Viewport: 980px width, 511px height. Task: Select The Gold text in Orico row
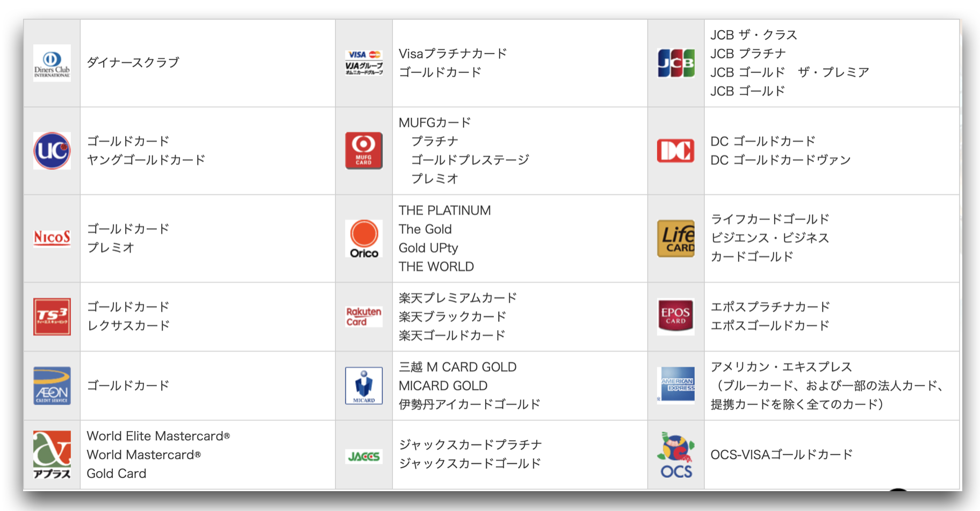pyautogui.click(x=425, y=229)
